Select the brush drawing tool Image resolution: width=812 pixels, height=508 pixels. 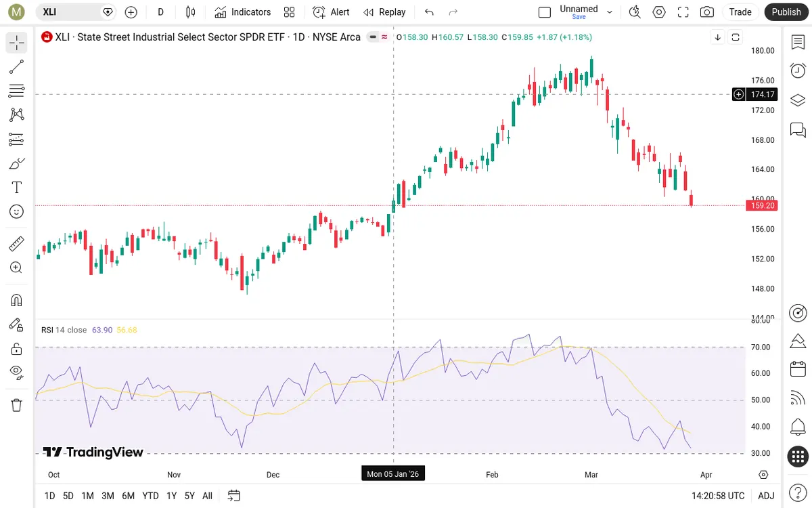(x=17, y=163)
